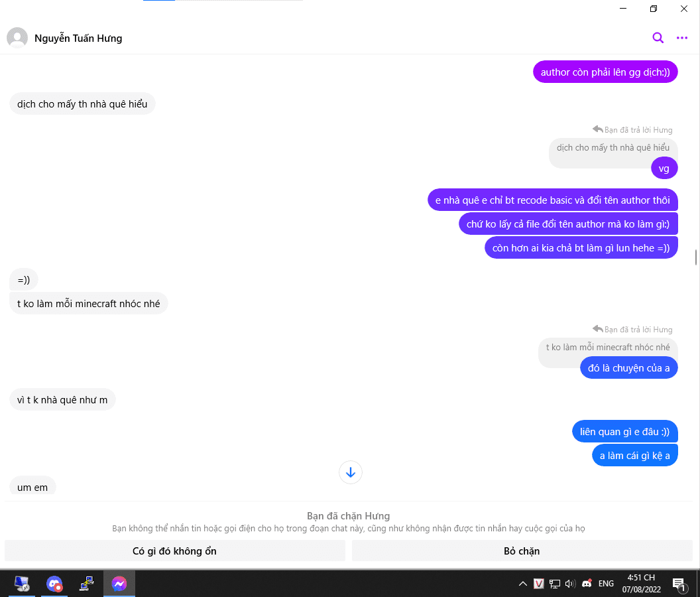Click the network tray icon
The height and width of the screenshot is (597, 700).
coord(554,584)
